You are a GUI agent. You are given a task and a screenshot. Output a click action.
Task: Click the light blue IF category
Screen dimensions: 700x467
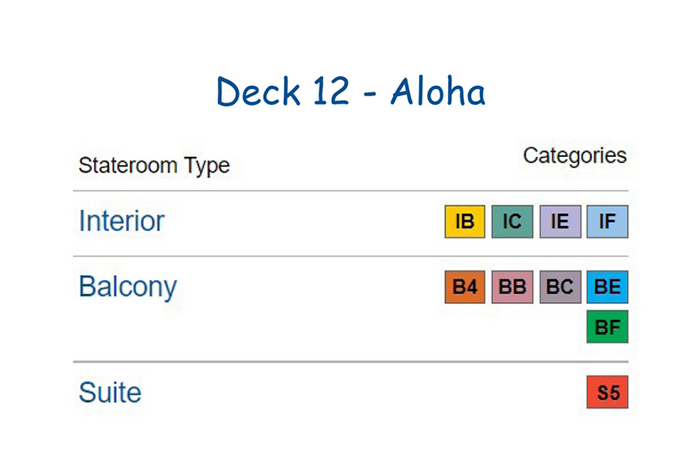(x=607, y=221)
